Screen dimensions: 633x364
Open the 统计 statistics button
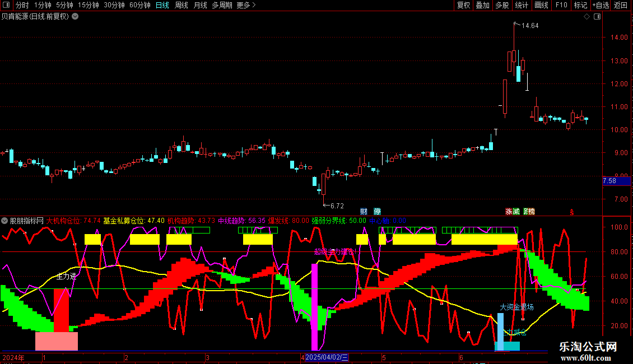click(x=522, y=5)
